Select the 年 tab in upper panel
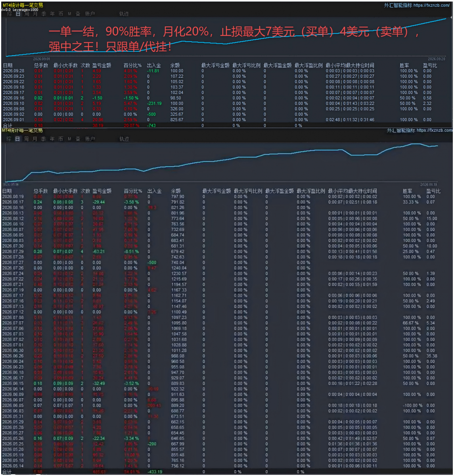454x476 pixels. click(x=52, y=14)
